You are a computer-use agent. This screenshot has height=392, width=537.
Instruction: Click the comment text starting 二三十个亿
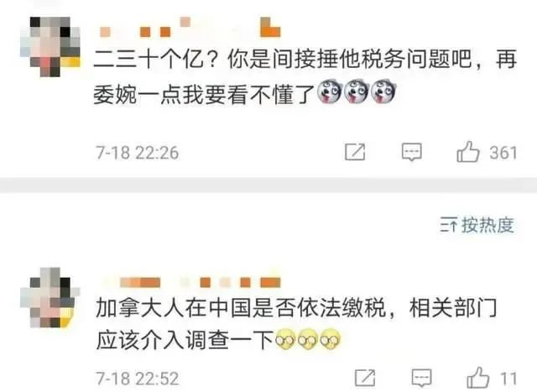tap(305, 76)
